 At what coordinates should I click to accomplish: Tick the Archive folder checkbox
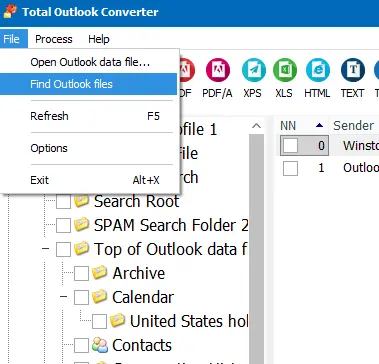click(x=81, y=273)
